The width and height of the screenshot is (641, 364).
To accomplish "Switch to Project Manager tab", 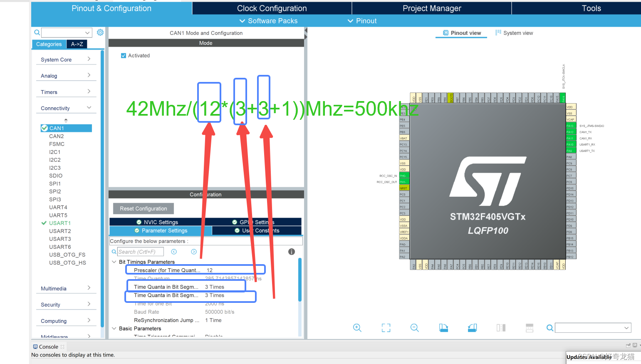I will (x=432, y=8).
